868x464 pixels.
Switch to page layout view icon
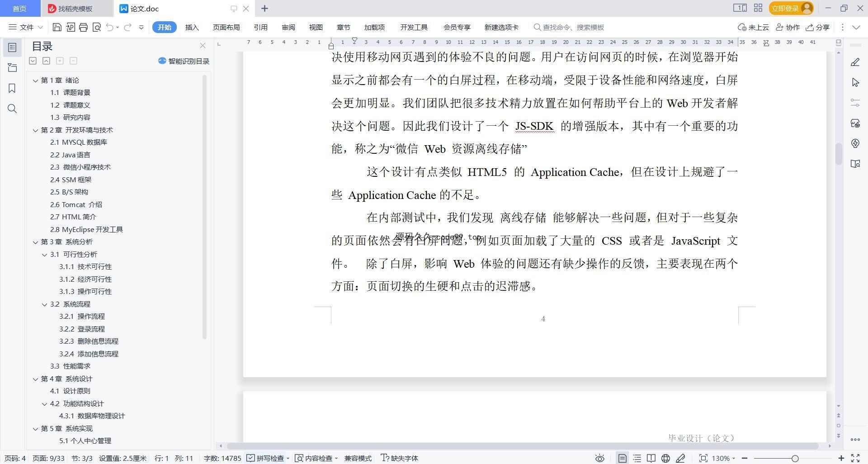tap(622, 458)
